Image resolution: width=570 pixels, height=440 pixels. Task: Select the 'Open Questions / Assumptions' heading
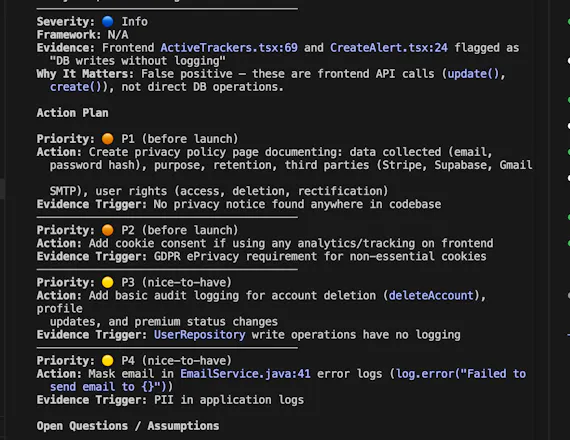point(128,426)
